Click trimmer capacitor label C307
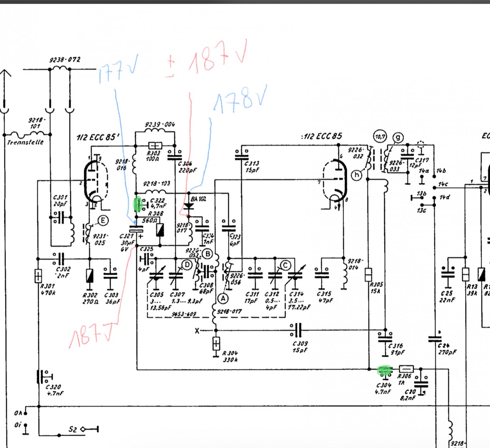490x448 pixels. click(x=178, y=295)
